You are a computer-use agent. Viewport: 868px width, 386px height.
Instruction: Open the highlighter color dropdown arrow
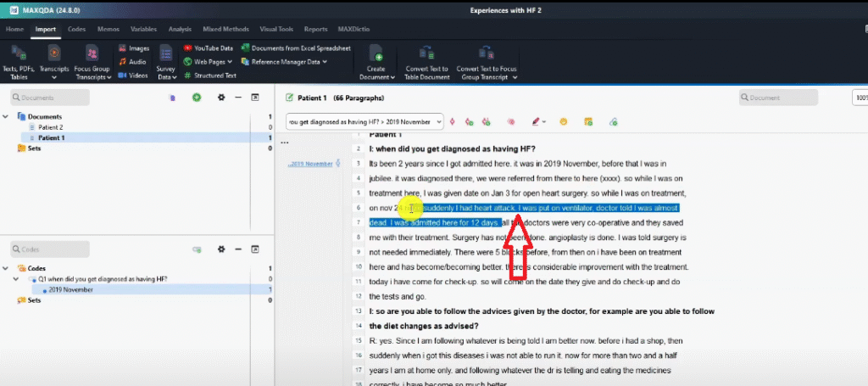pyautogui.click(x=544, y=122)
